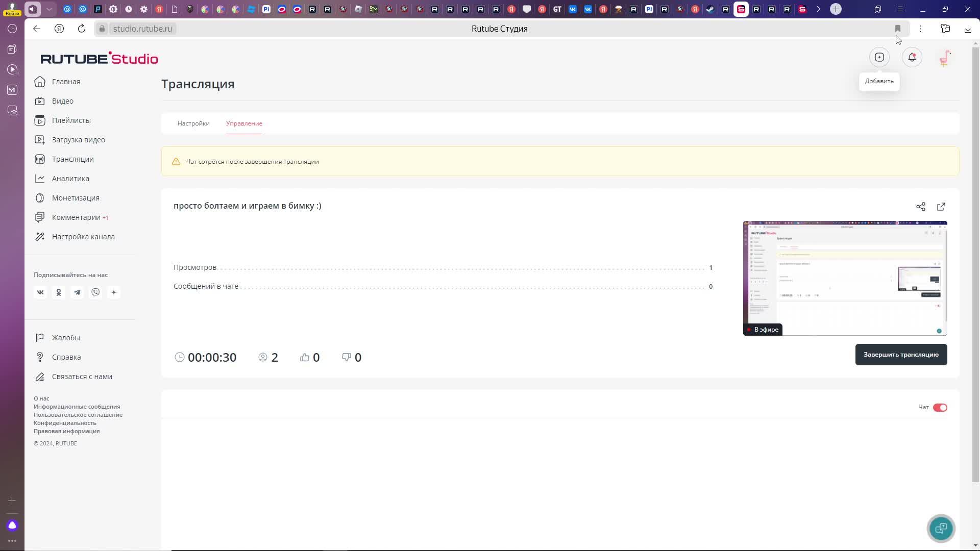The height and width of the screenshot is (551, 980).
Task: Click the Связаться с нами pencil icon
Action: point(40,377)
